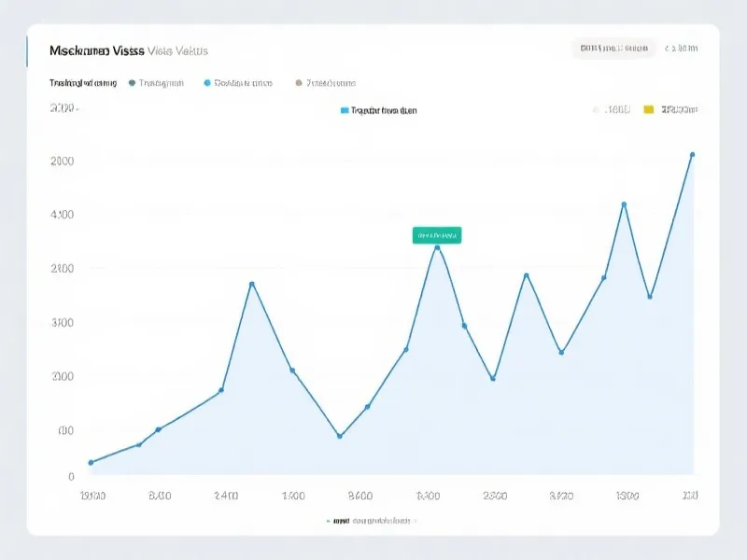This screenshot has height=560, width=747.
Task: Select the first data point on the line
Action: click(91, 462)
